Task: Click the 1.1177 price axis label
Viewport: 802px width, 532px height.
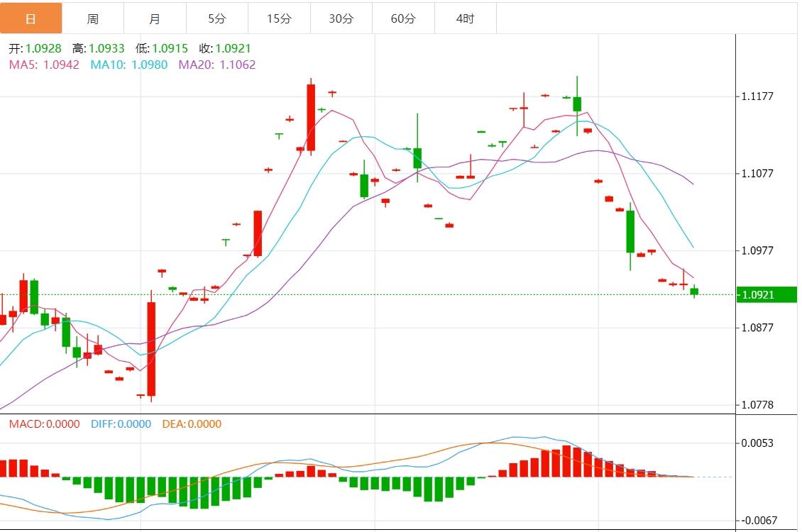Action: pos(757,96)
